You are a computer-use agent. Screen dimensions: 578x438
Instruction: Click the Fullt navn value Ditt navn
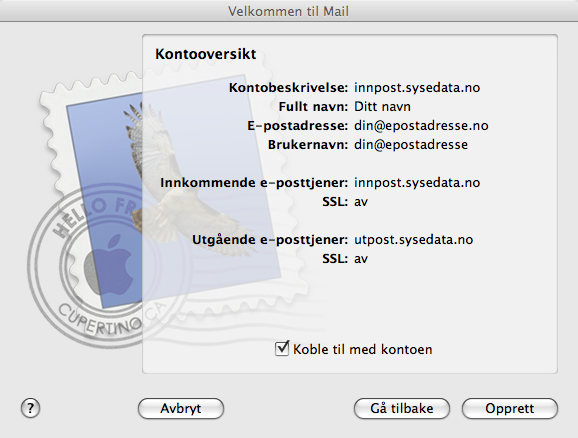point(382,107)
